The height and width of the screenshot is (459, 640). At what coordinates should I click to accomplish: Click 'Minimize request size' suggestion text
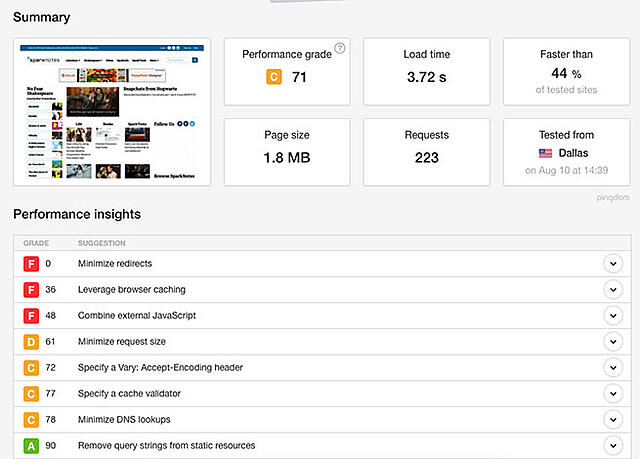tap(122, 342)
